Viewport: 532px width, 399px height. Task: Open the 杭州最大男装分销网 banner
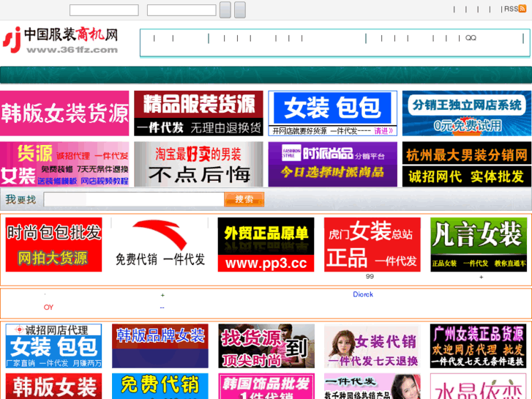pos(467,164)
